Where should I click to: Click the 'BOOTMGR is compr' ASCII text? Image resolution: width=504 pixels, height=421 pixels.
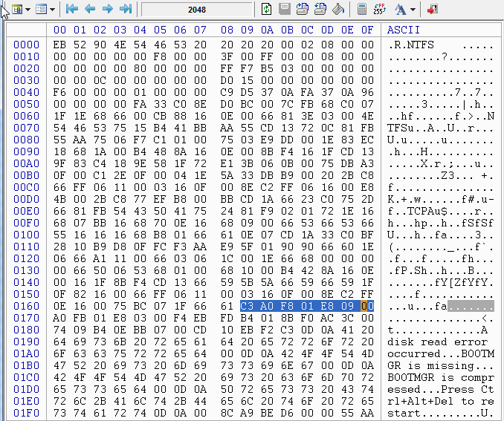click(441, 377)
